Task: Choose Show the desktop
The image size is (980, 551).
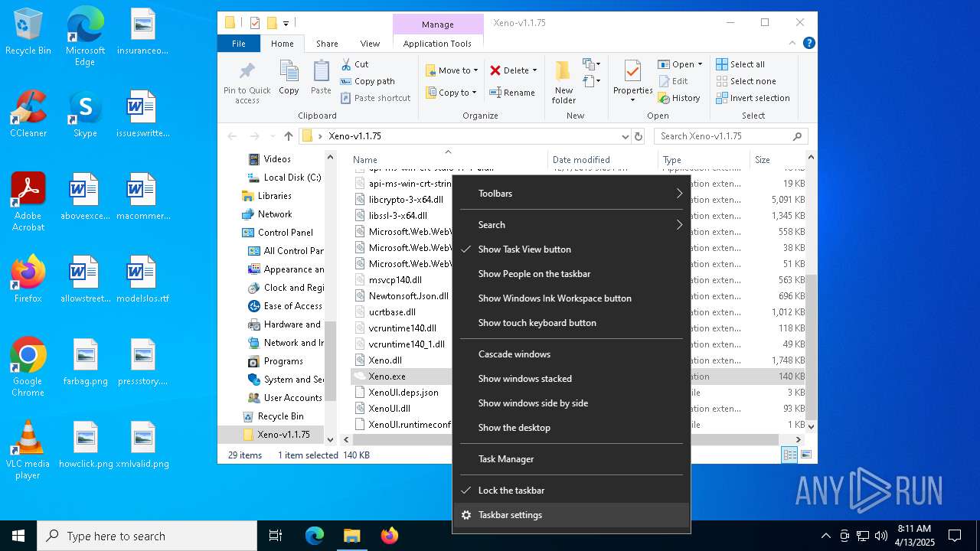Action: point(571,428)
